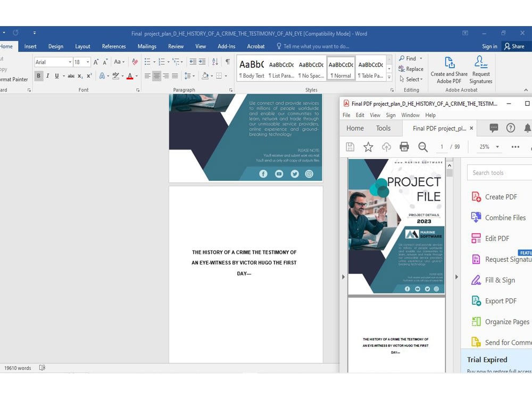The width and height of the screenshot is (532, 399).
Task: Click the Clear All Formatting icon
Action: tap(135, 62)
